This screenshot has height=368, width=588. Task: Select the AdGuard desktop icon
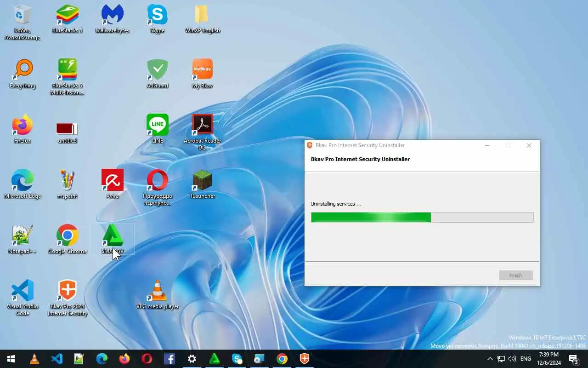point(157,74)
